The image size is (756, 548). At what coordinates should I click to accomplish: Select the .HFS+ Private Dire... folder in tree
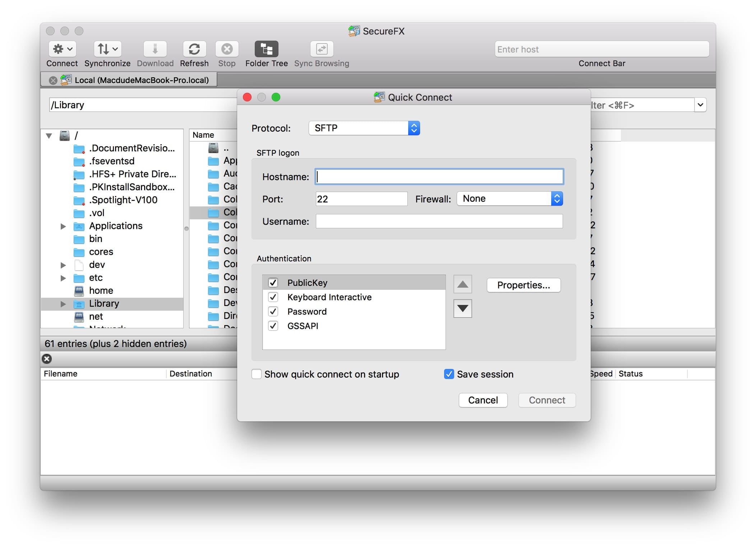[x=132, y=174]
